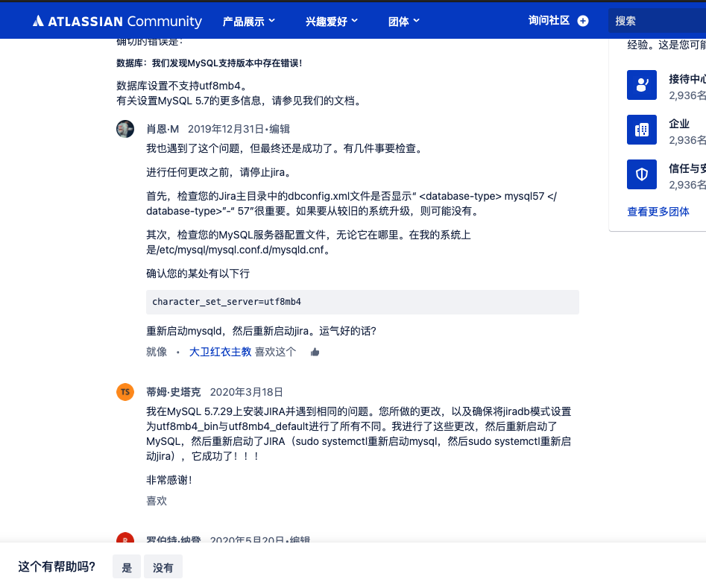Viewport: 706px width, 588px height.
Task: Answer 是 to 这个有帮助吗
Action: pyautogui.click(x=127, y=567)
